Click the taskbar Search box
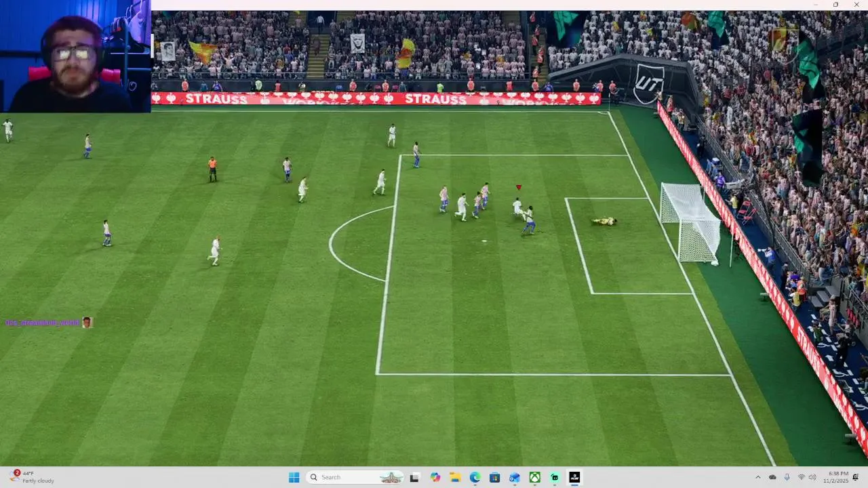868x488 pixels. (x=355, y=477)
